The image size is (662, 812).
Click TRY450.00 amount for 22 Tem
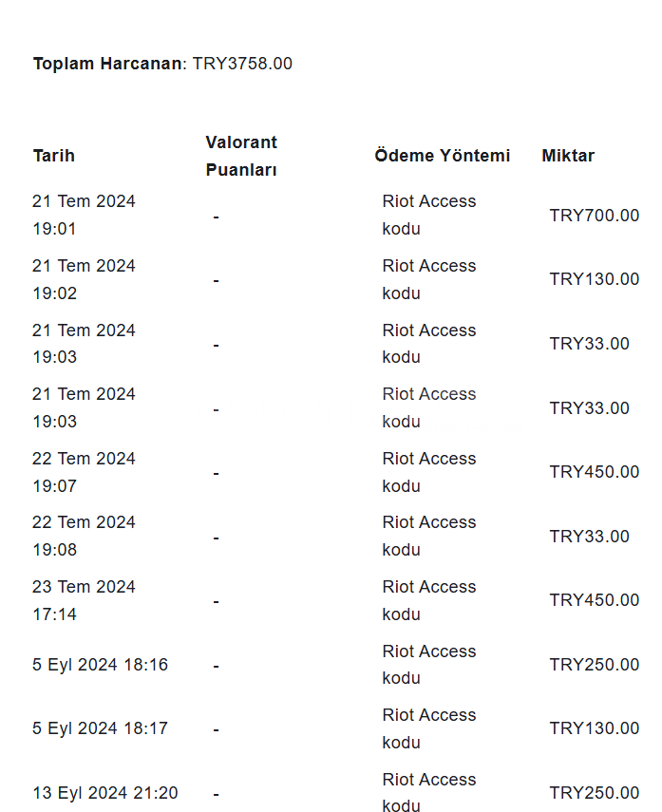(595, 472)
